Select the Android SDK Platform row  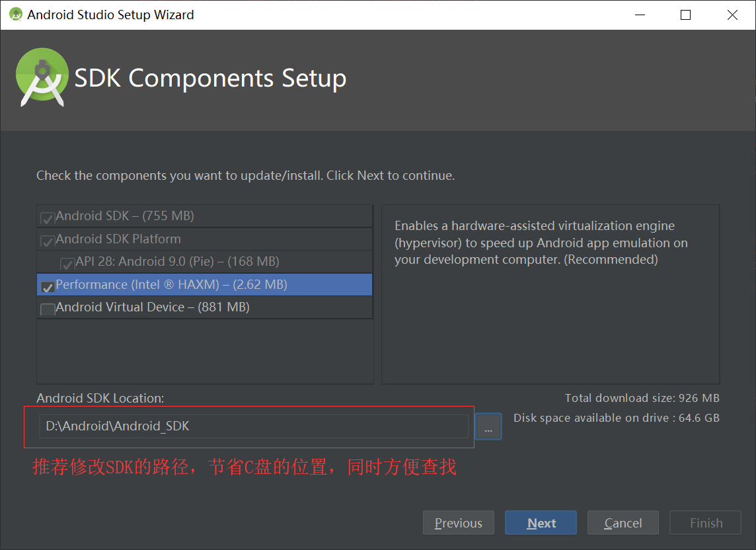204,239
